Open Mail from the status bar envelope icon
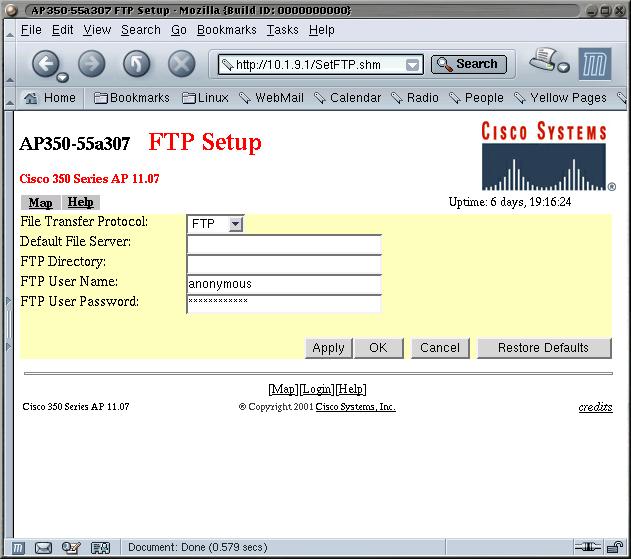Viewport: 631px width, 559px height. (43, 548)
